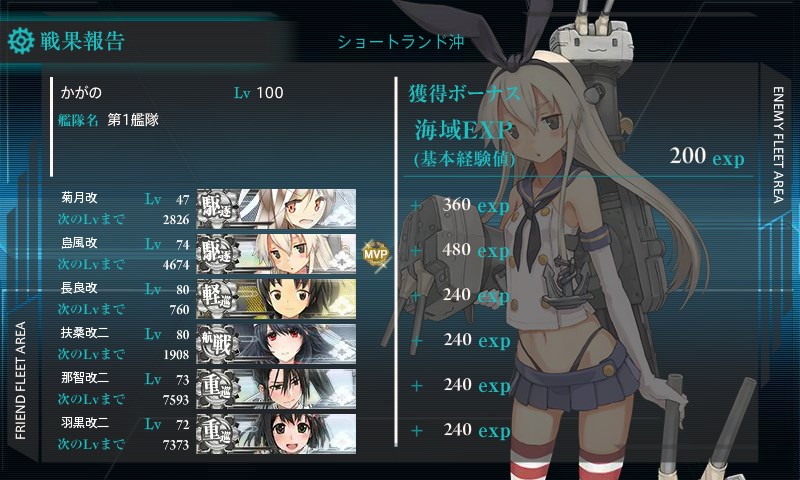Click the + 480 exp MVP bonus row

[x=461, y=250]
